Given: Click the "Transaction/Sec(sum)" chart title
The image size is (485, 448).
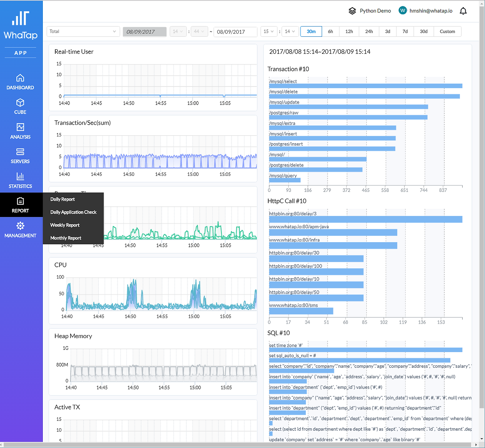Looking at the screenshot, I should (x=83, y=123).
